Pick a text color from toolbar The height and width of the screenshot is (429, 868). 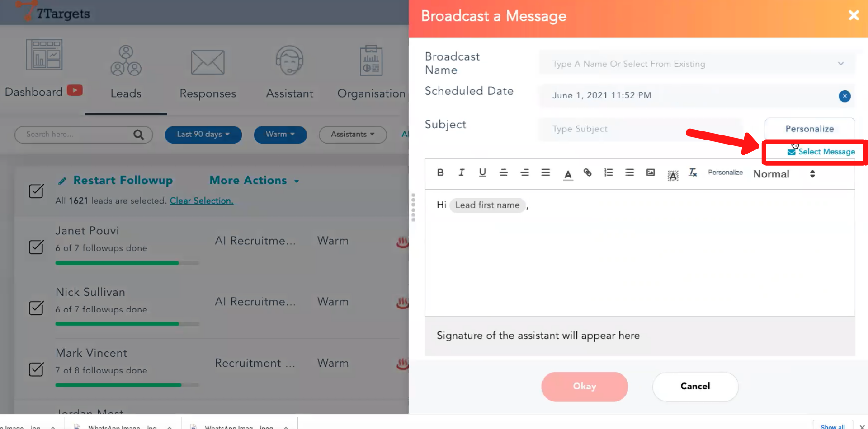568,174
